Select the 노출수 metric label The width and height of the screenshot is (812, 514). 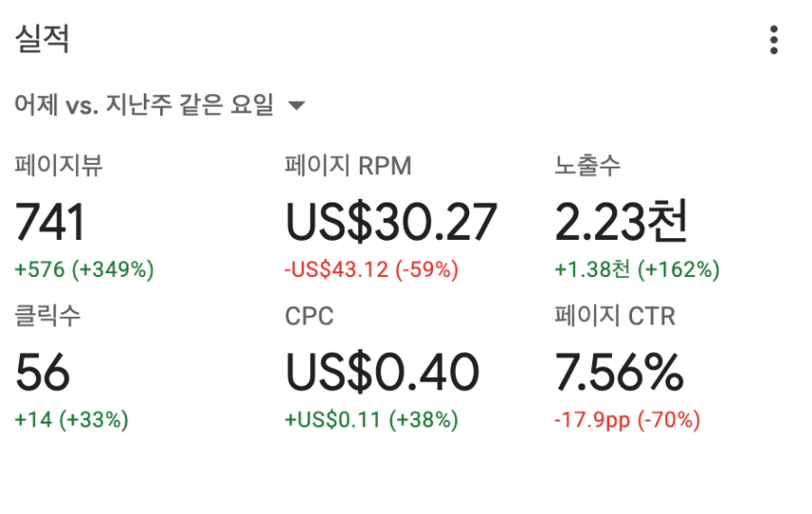(x=587, y=166)
